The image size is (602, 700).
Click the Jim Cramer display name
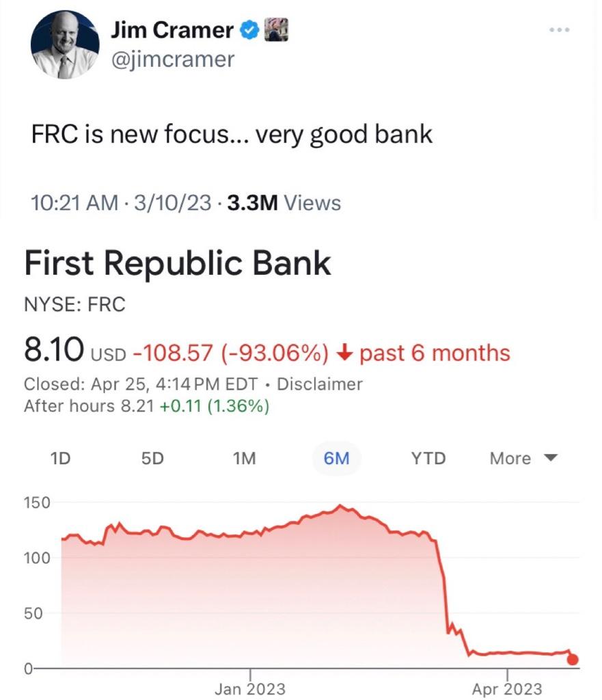(172, 30)
